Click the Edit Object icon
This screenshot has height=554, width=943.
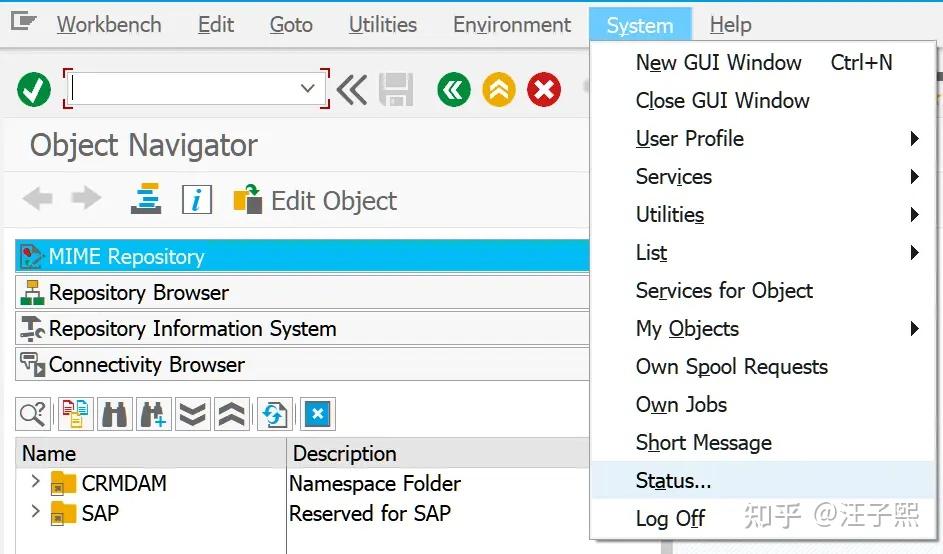[x=248, y=199]
